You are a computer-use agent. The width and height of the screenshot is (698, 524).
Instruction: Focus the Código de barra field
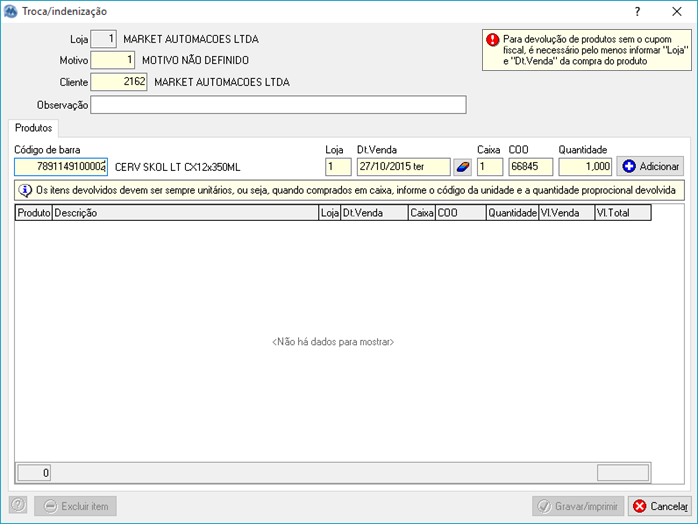[61, 167]
